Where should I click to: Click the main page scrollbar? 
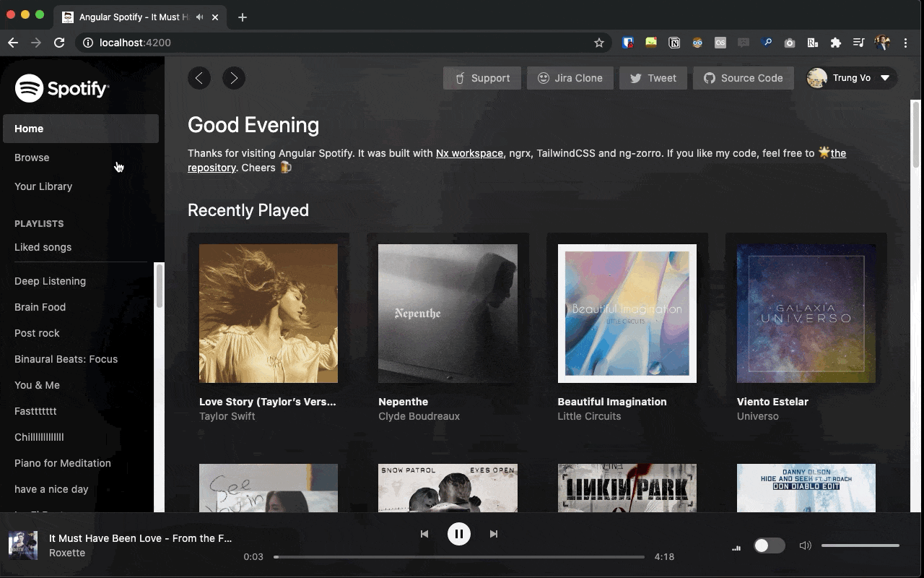pos(916,135)
